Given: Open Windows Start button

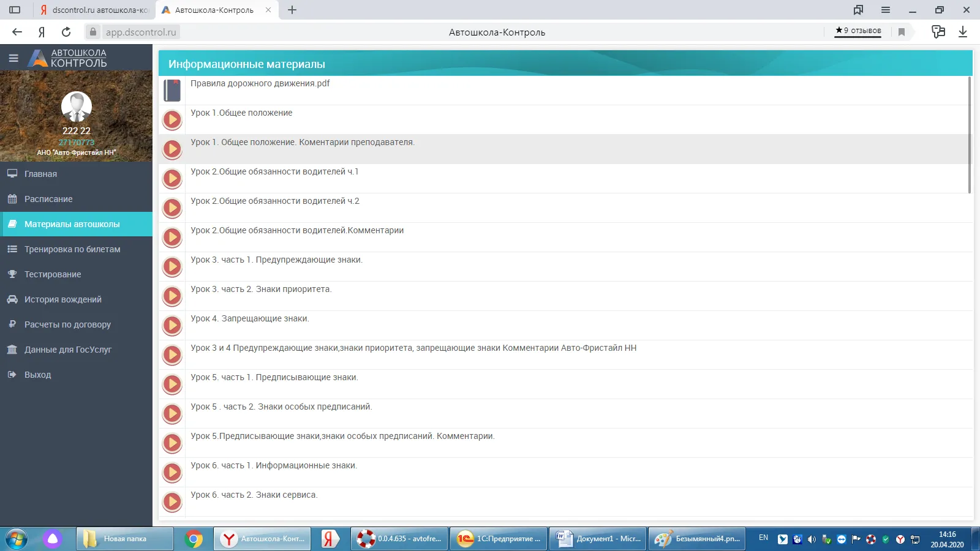Looking at the screenshot, I should pyautogui.click(x=17, y=539).
